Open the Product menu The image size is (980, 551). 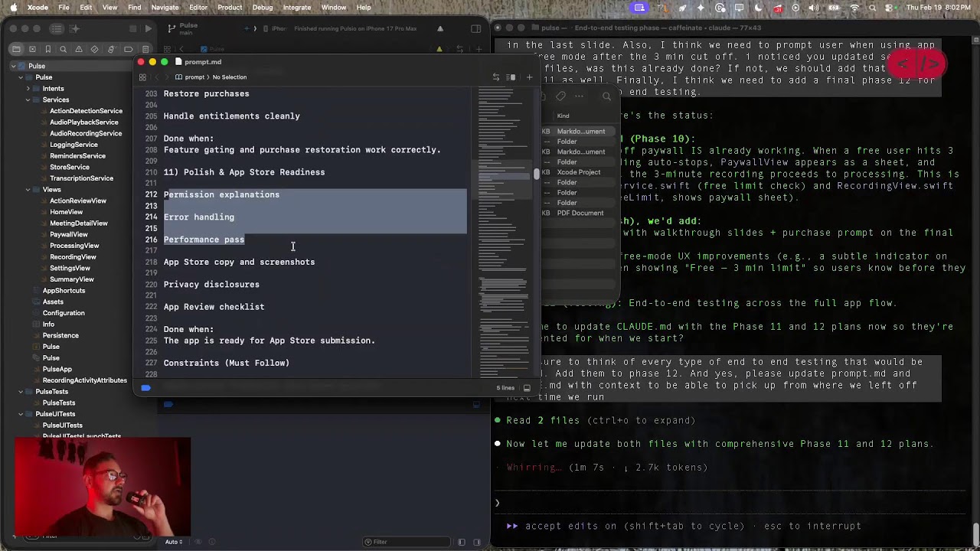(x=230, y=8)
